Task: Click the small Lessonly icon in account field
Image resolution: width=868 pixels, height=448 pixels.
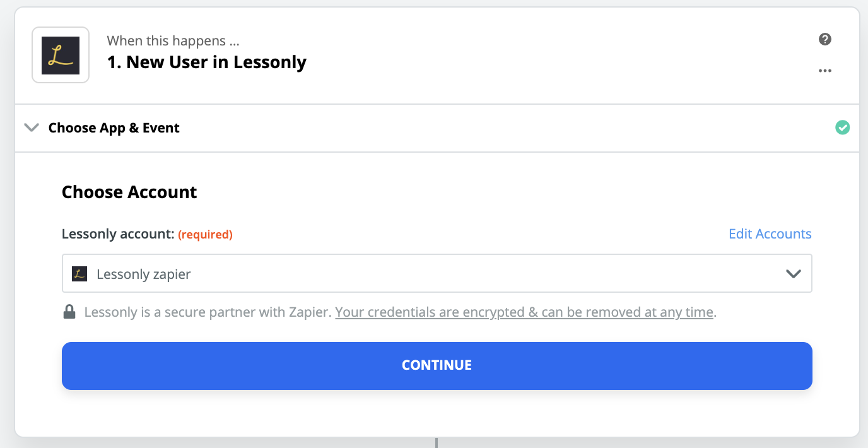Action: pyautogui.click(x=79, y=274)
